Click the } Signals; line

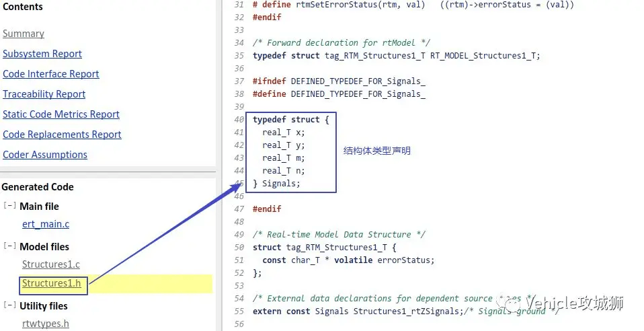coord(276,184)
